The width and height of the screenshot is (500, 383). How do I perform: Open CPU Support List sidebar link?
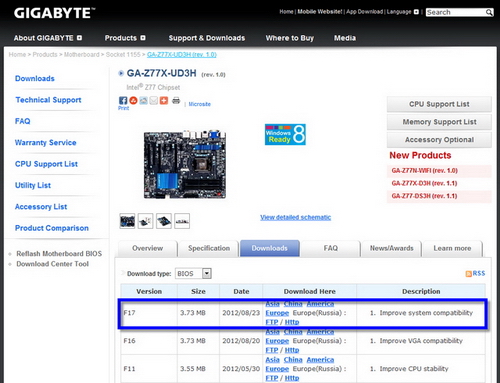(46, 164)
